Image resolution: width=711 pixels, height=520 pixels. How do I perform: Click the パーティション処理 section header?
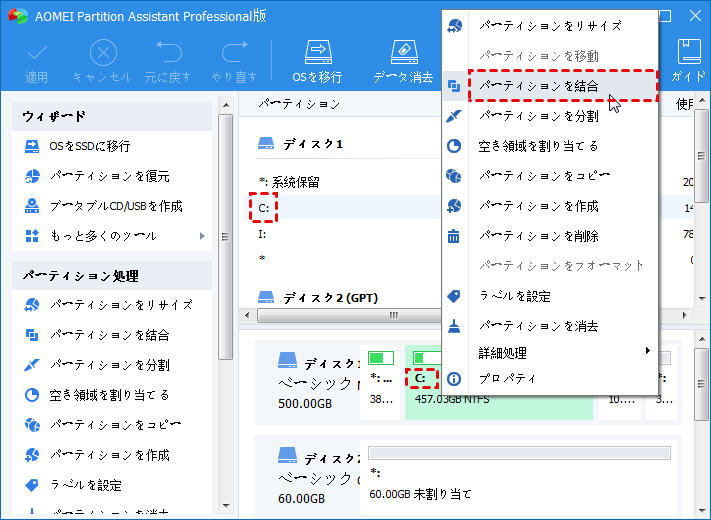(x=112, y=276)
